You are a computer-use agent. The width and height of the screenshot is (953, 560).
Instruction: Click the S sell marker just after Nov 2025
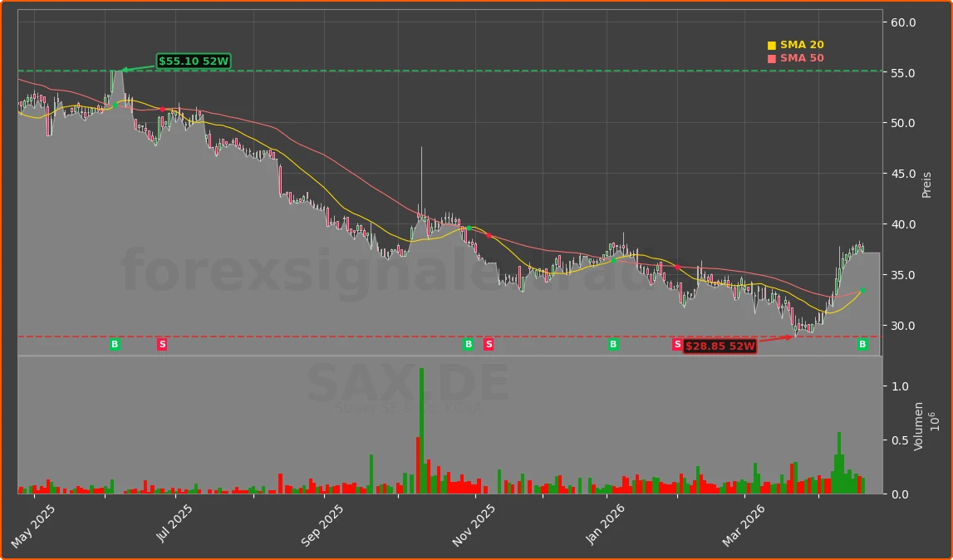click(x=489, y=345)
